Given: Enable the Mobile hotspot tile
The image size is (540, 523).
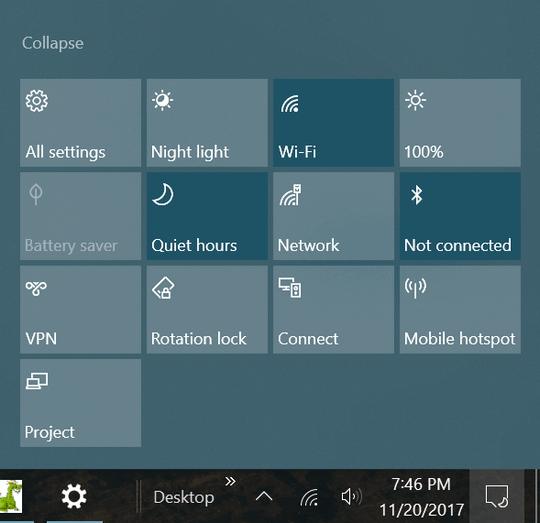Looking at the screenshot, I should (x=460, y=310).
